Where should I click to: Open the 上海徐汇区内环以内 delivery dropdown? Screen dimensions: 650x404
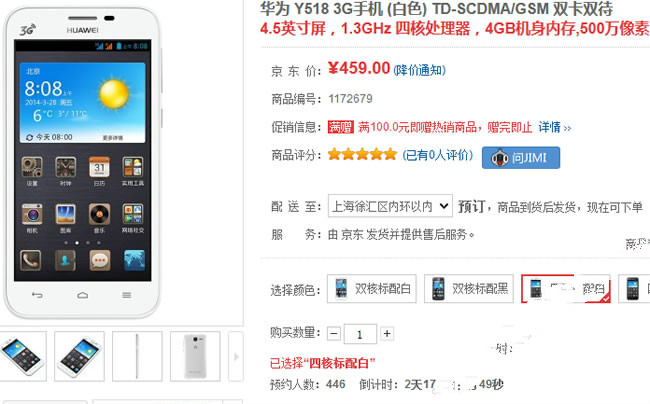(390, 206)
